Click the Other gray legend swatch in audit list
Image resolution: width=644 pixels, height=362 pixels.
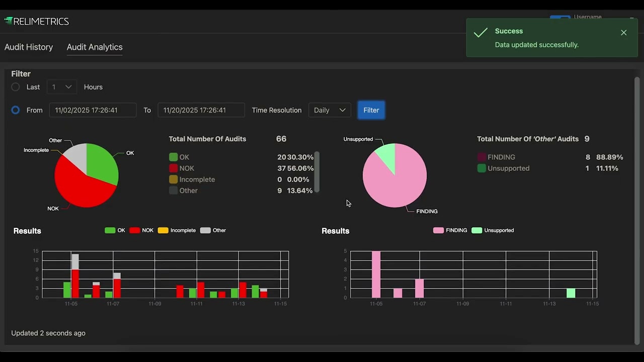174,191
